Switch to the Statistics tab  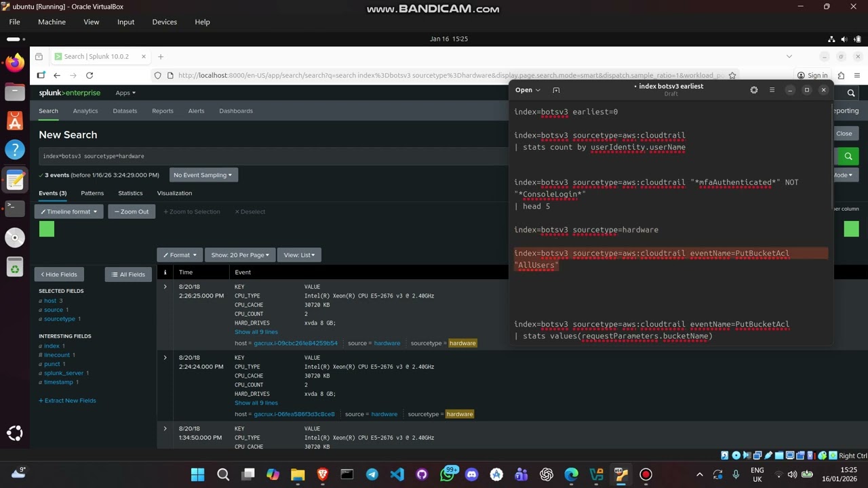[130, 193]
